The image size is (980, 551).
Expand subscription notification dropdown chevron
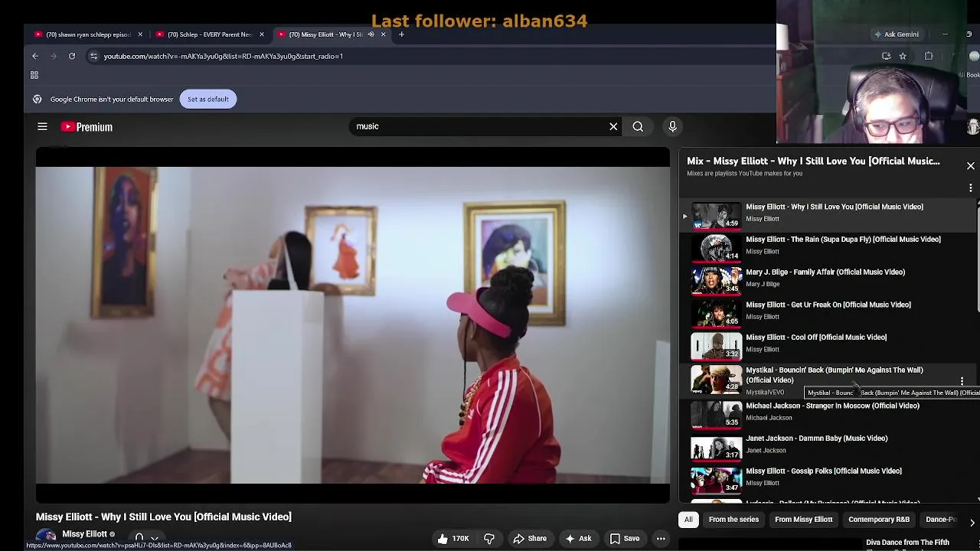154,539
